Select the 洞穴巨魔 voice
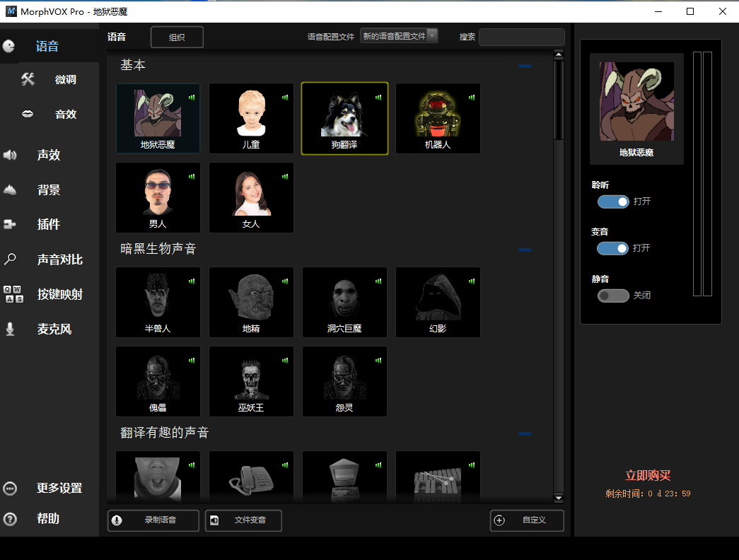This screenshot has width=739, height=560. click(344, 302)
